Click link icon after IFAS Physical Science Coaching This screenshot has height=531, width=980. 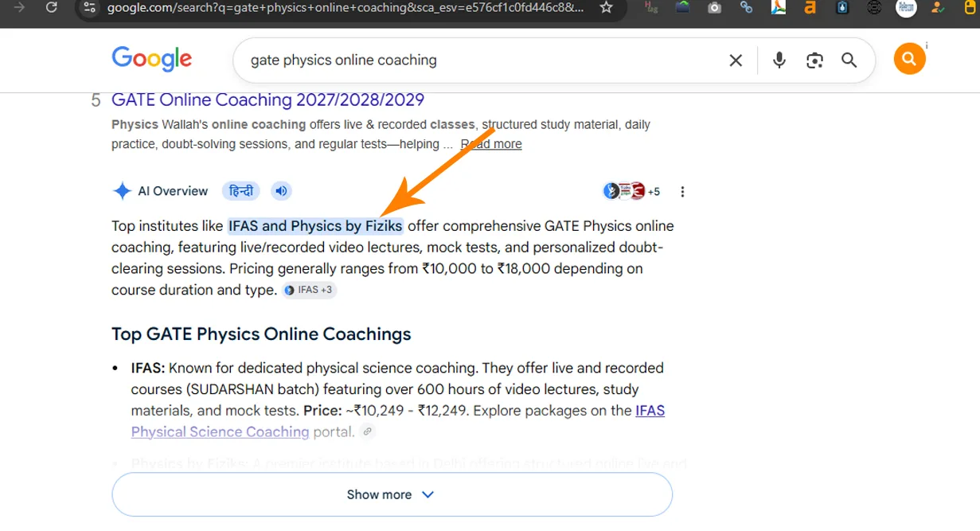[367, 432]
